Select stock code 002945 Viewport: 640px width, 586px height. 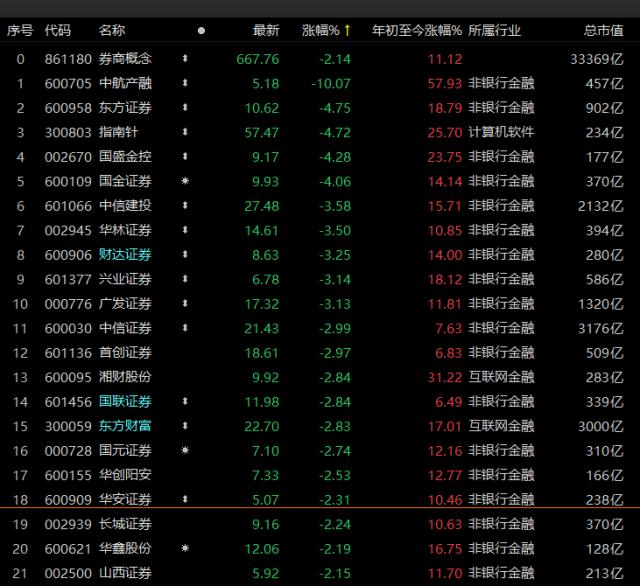[x=68, y=231]
